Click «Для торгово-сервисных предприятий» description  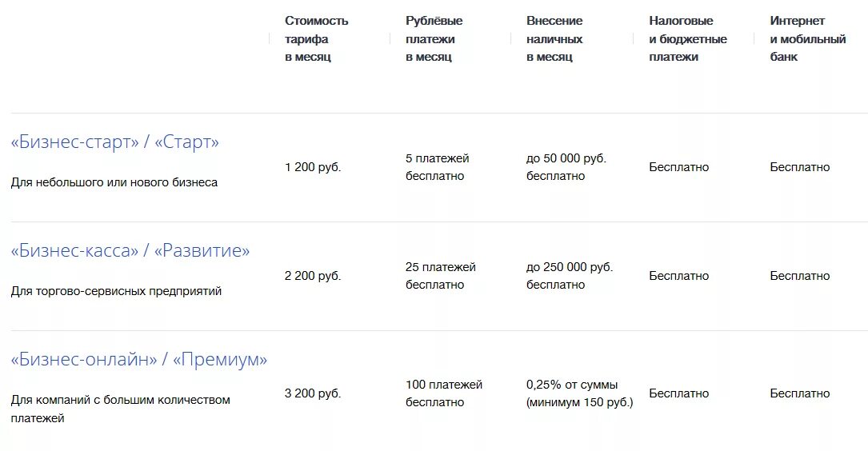point(116,291)
